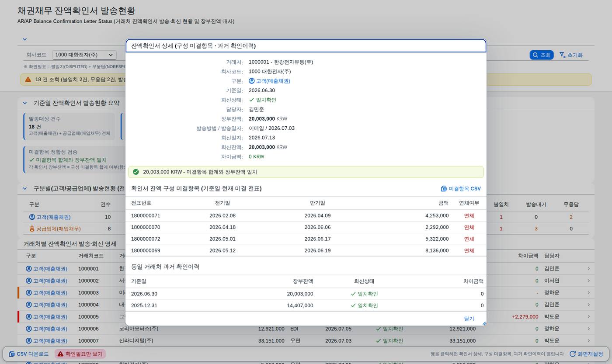Click history row dated 2026.06.30
The image size is (612, 364).
[x=306, y=294]
